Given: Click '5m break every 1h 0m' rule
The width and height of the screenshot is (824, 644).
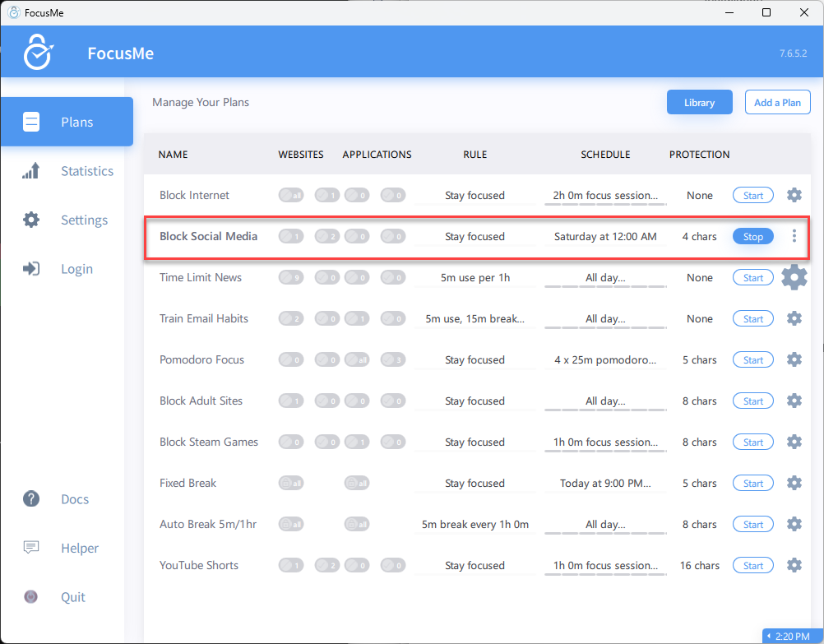Looking at the screenshot, I should pos(475,524).
